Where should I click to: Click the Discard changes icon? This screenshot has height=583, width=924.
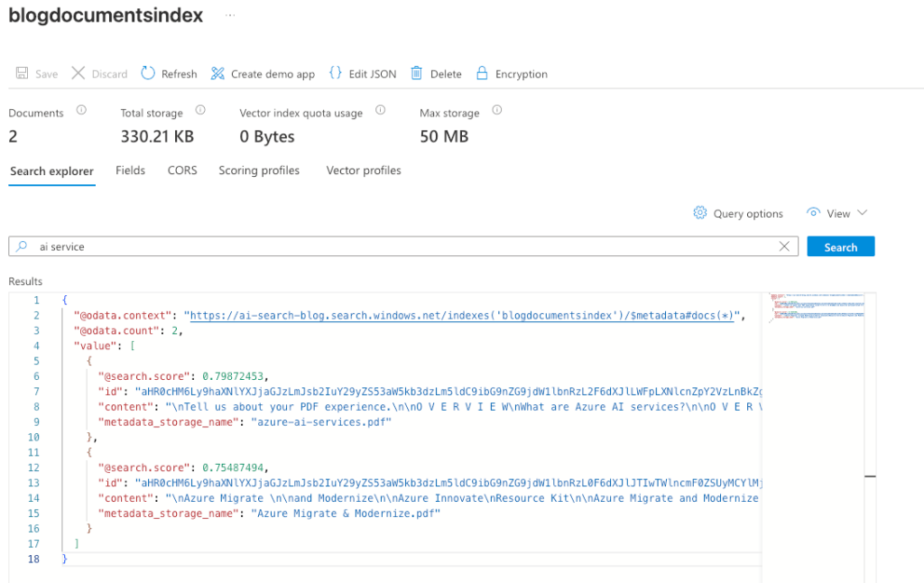tap(79, 74)
